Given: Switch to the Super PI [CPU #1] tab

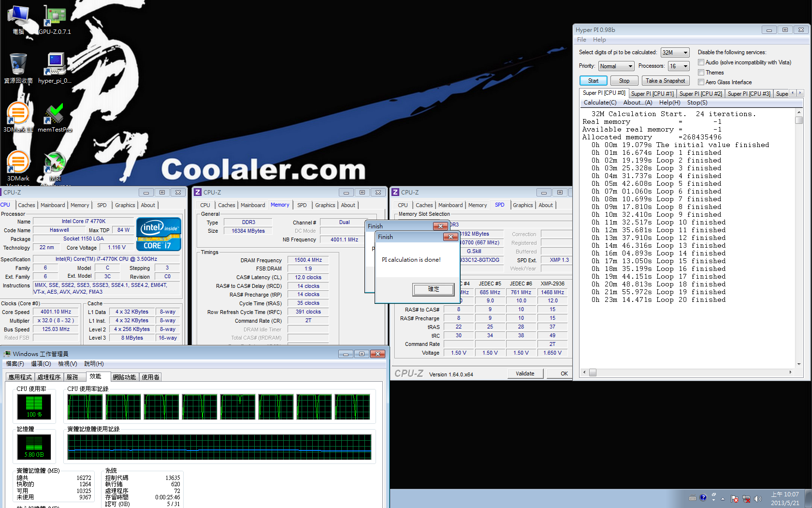Looking at the screenshot, I should click(x=652, y=94).
